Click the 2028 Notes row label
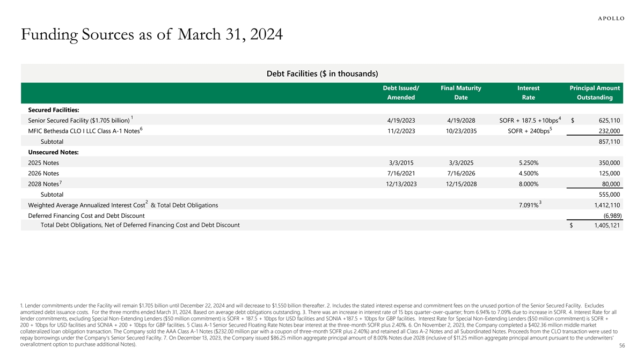 point(43,184)
